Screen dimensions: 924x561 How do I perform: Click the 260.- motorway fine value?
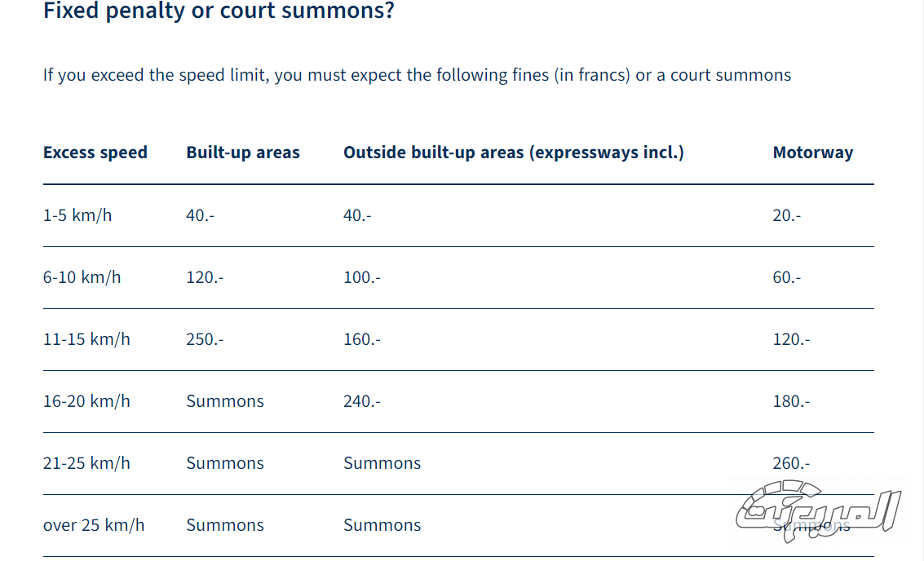791,463
